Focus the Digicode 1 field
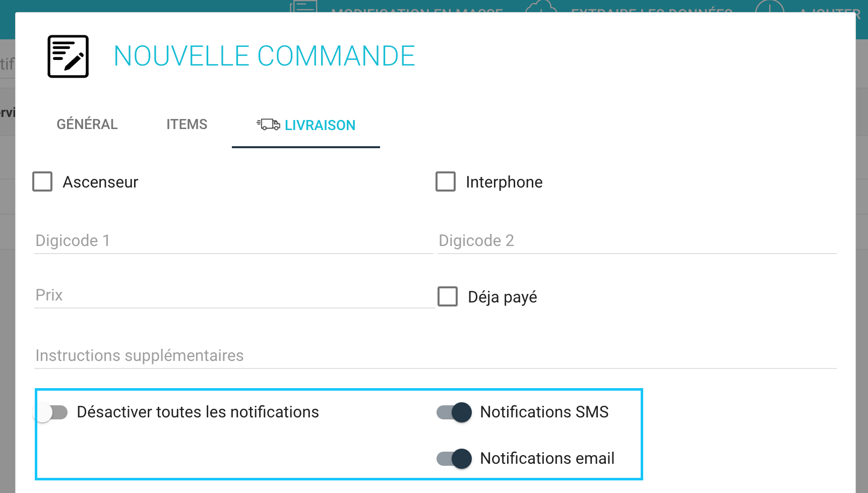The height and width of the screenshot is (493, 868). [234, 241]
